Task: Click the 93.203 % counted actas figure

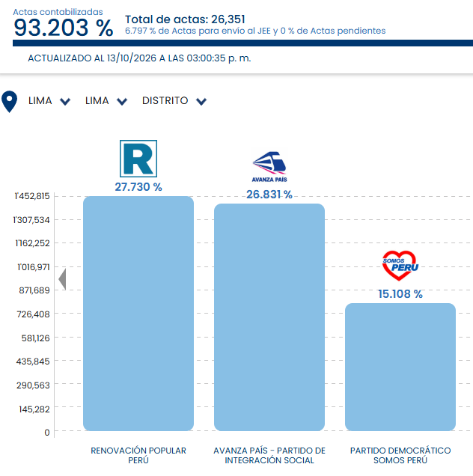Action: 64,28
